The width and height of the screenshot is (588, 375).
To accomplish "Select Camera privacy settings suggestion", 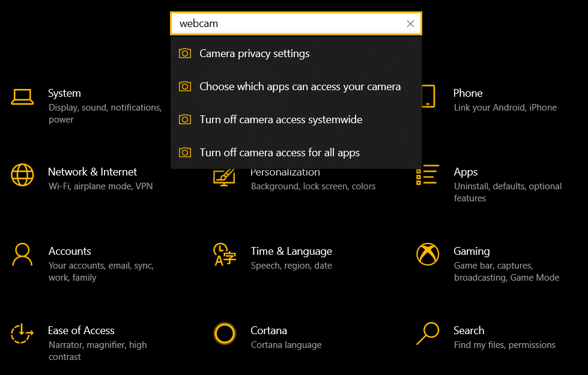I will coord(255,53).
